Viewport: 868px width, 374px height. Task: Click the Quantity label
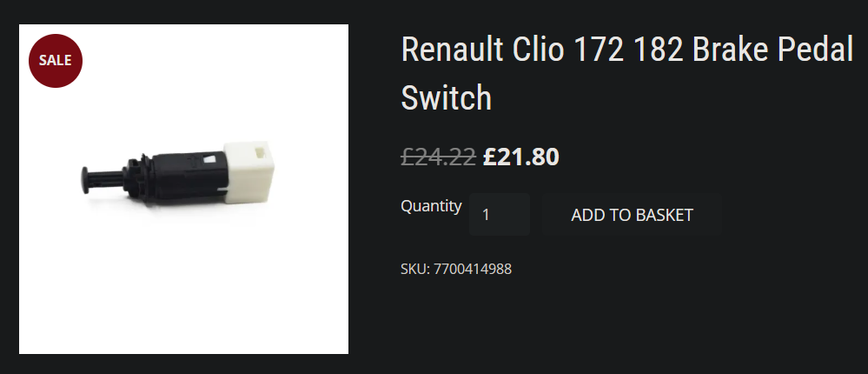coord(431,206)
